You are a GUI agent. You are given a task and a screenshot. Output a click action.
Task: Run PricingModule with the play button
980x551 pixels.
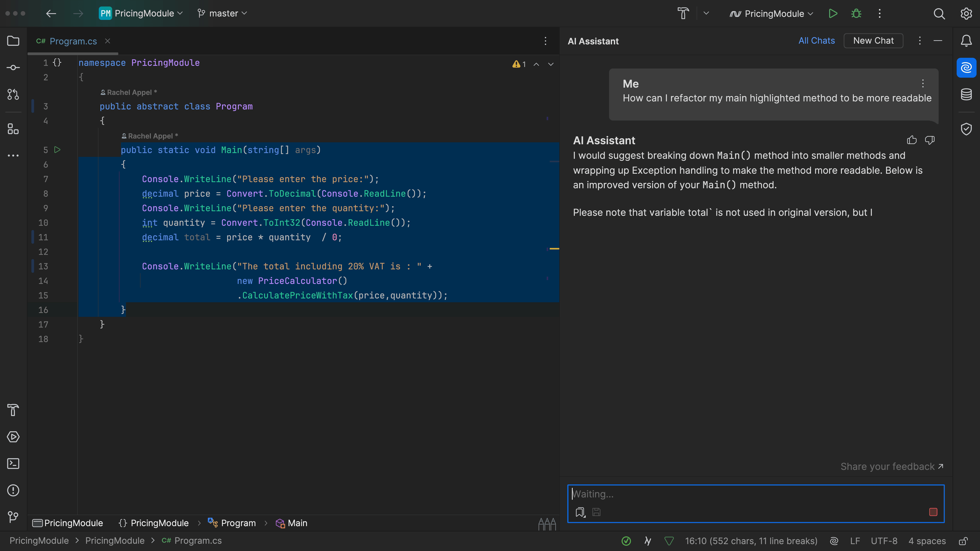pos(833,14)
